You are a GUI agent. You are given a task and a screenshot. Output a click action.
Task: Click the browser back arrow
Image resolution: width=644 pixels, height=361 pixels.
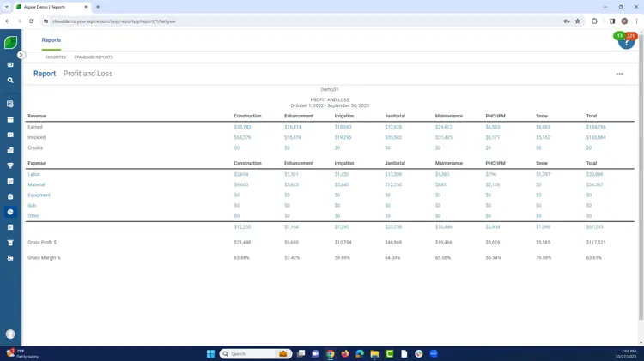coord(8,21)
